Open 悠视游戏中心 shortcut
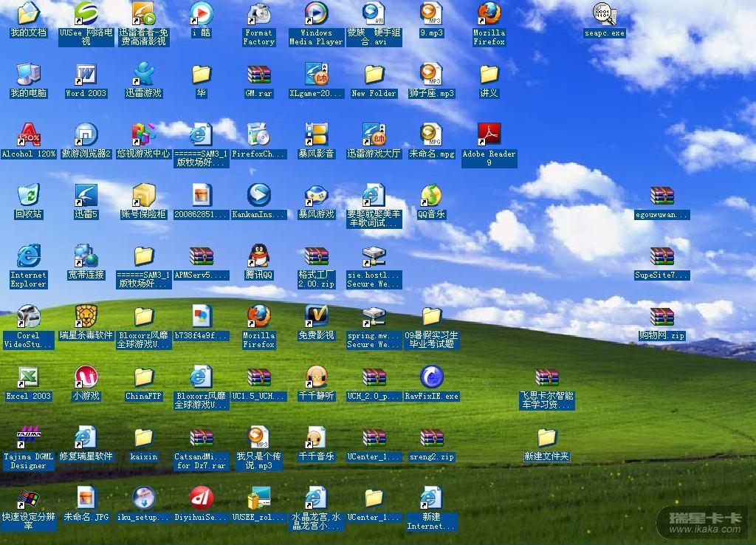The image size is (756, 545). [144, 134]
